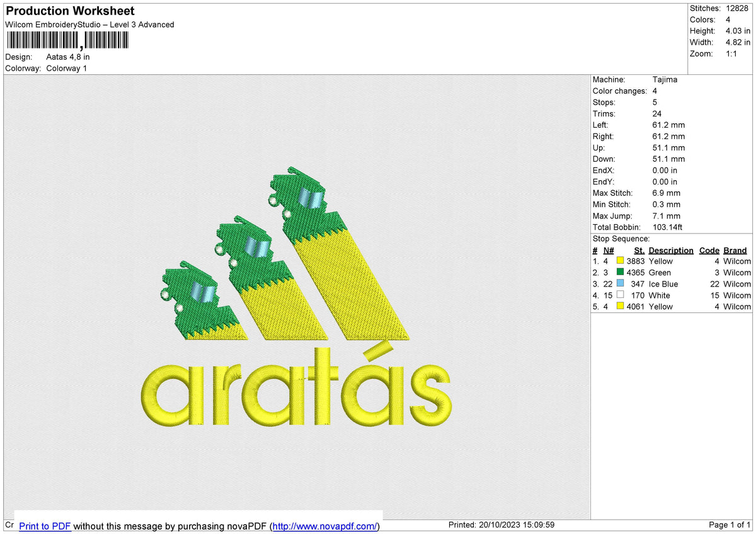The width and height of the screenshot is (756, 534).
Task: Click the 'Code' column header
Action: tap(709, 251)
